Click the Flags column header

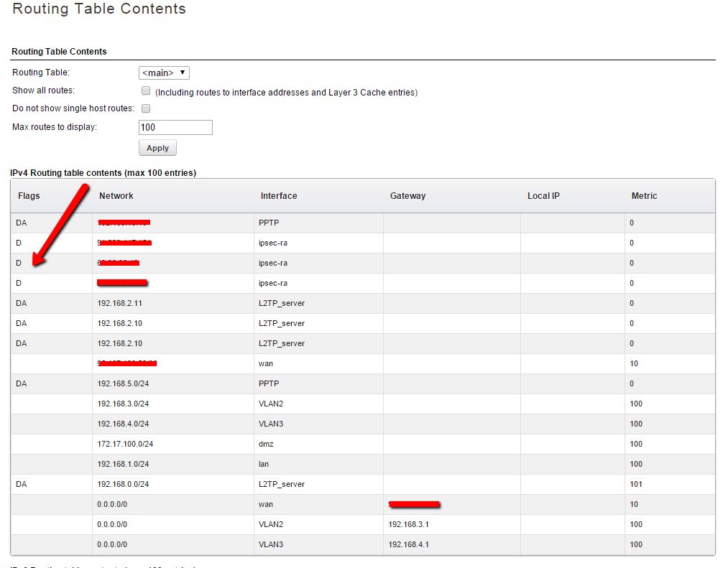(x=29, y=196)
